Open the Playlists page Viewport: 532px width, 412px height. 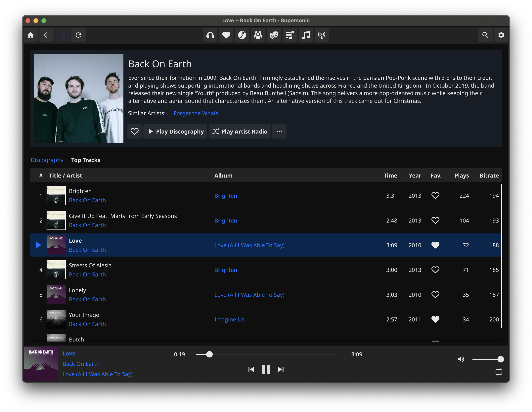point(290,35)
